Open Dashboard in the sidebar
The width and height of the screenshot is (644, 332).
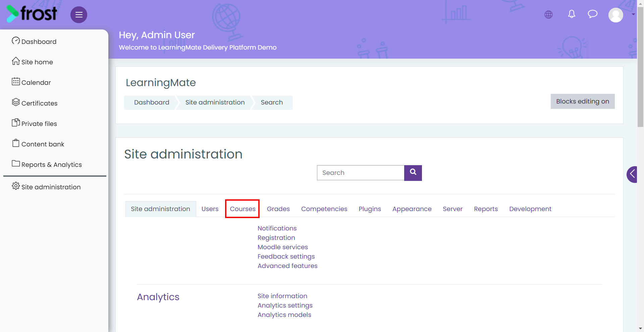point(34,41)
